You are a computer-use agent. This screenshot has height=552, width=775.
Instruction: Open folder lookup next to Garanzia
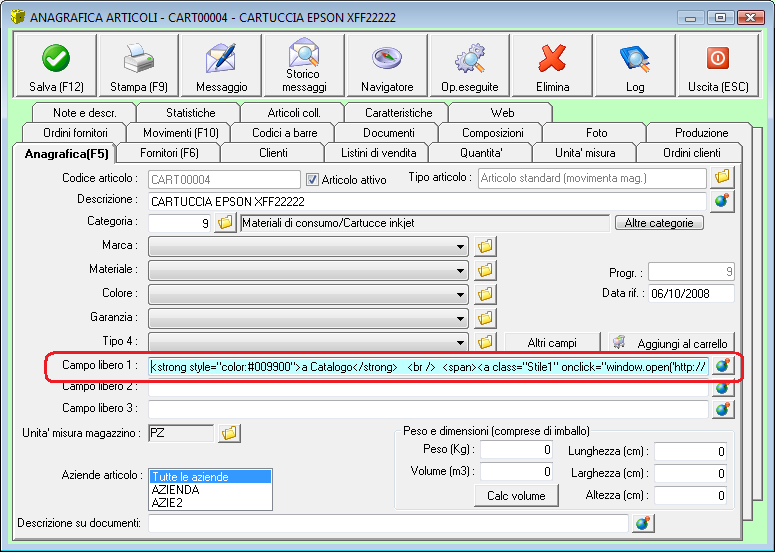pyautogui.click(x=485, y=318)
